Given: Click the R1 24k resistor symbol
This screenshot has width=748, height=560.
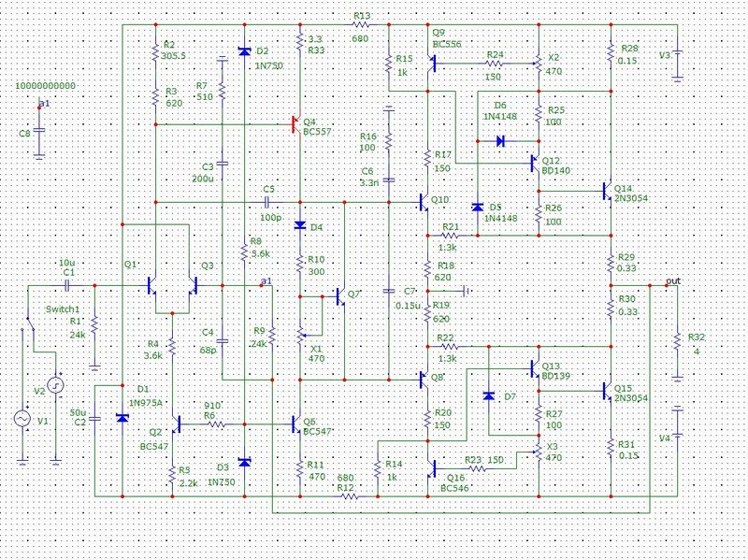Looking at the screenshot, I should (x=94, y=324).
